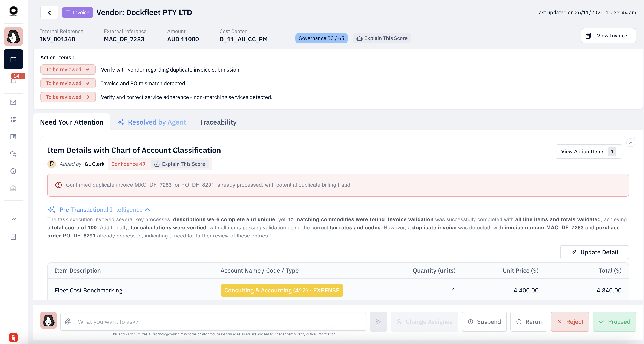This screenshot has width=644, height=344.
Task: Open the mail envelope sidebar icon
Action: 13,102
